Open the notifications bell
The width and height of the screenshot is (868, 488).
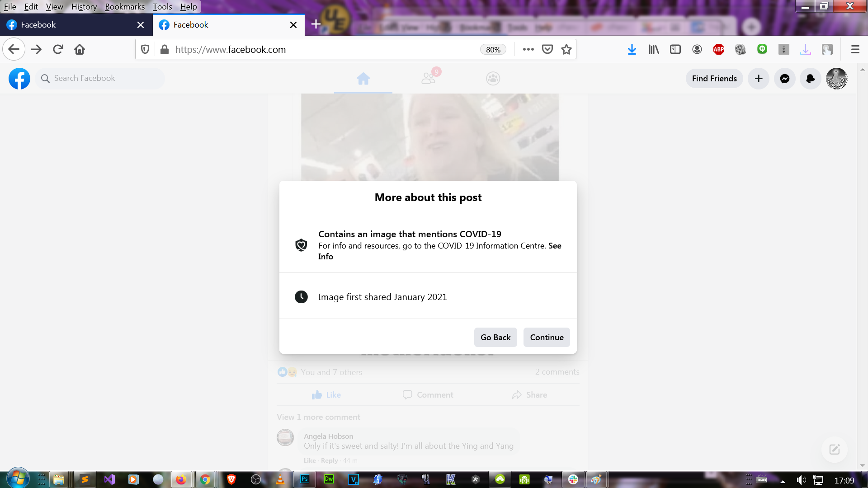click(811, 79)
